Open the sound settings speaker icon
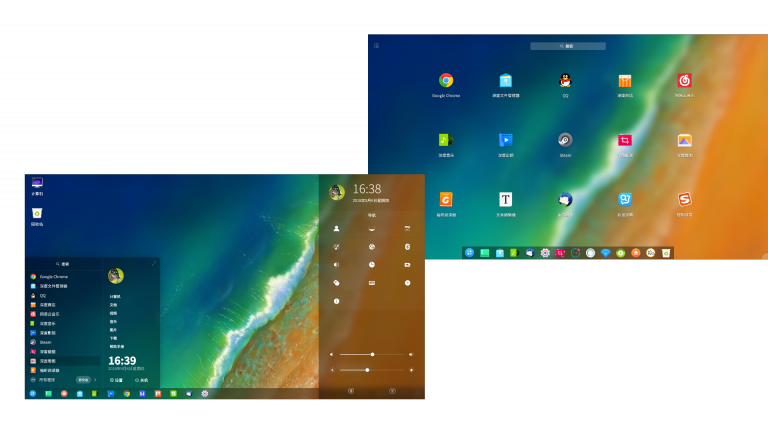The width and height of the screenshot is (768, 432). (x=337, y=265)
